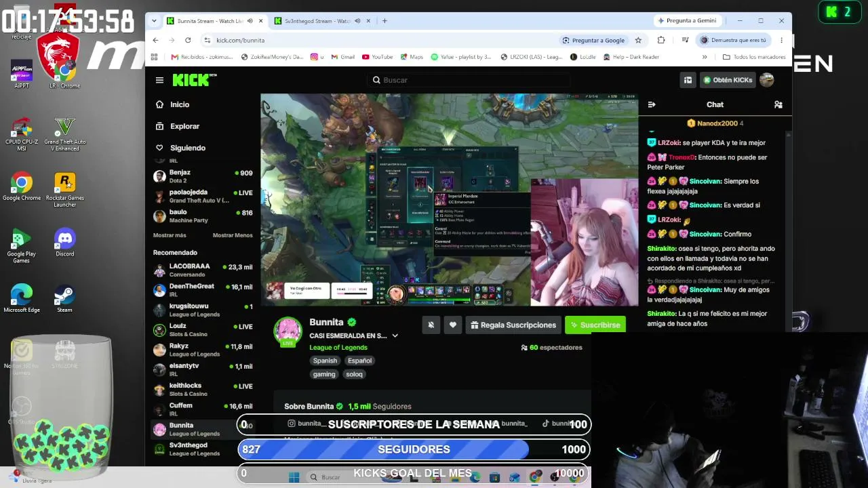Open baulo channel in sidebar
The image size is (868, 488).
click(x=203, y=216)
